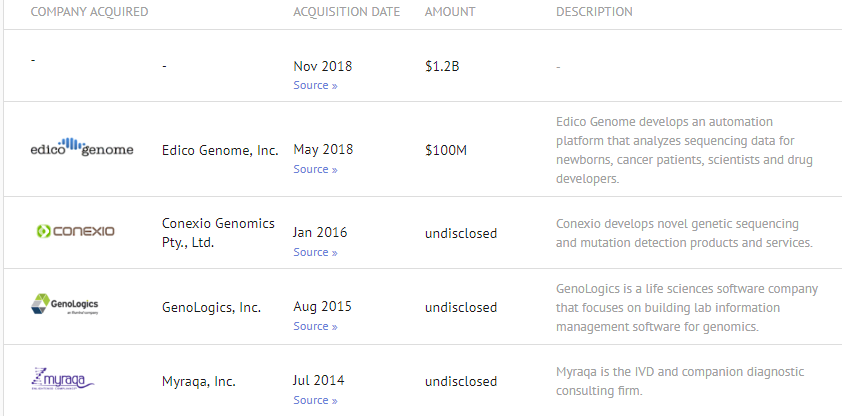Click the Acquisition Date column header

click(346, 12)
